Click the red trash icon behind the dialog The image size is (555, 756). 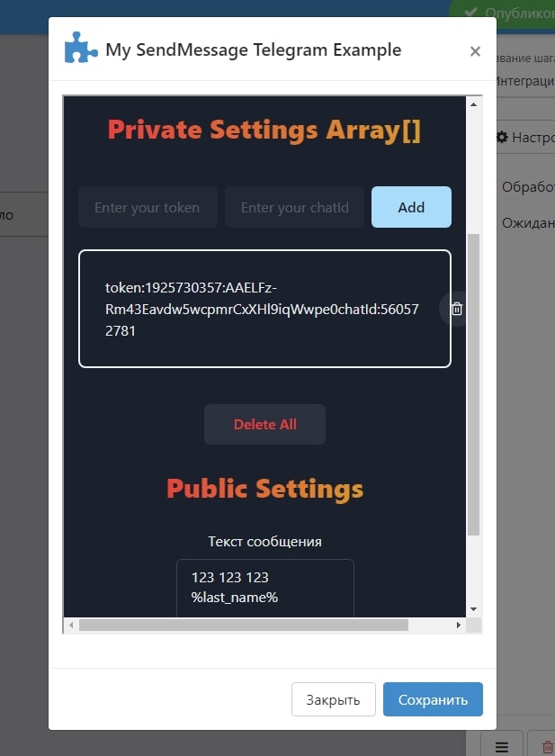[545, 745]
